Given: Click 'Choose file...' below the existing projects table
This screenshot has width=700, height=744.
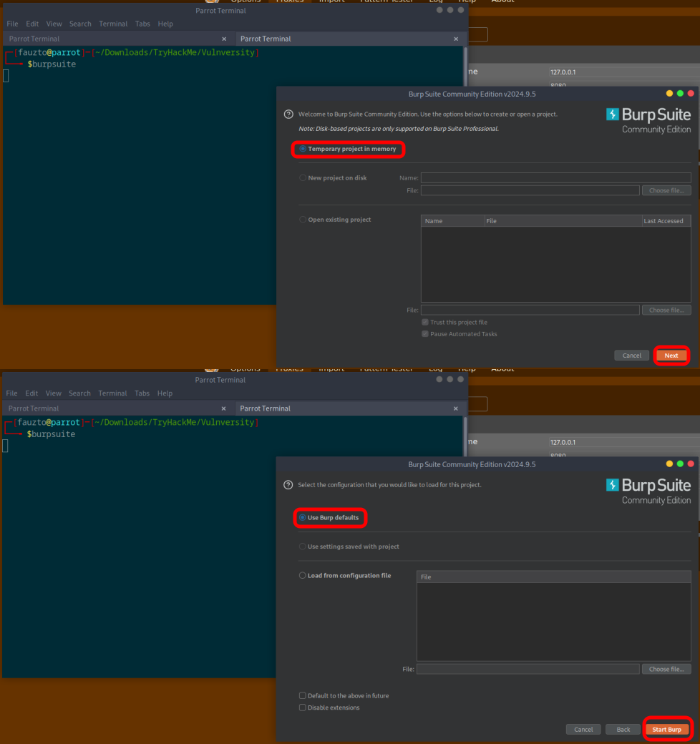Looking at the screenshot, I should click(666, 310).
